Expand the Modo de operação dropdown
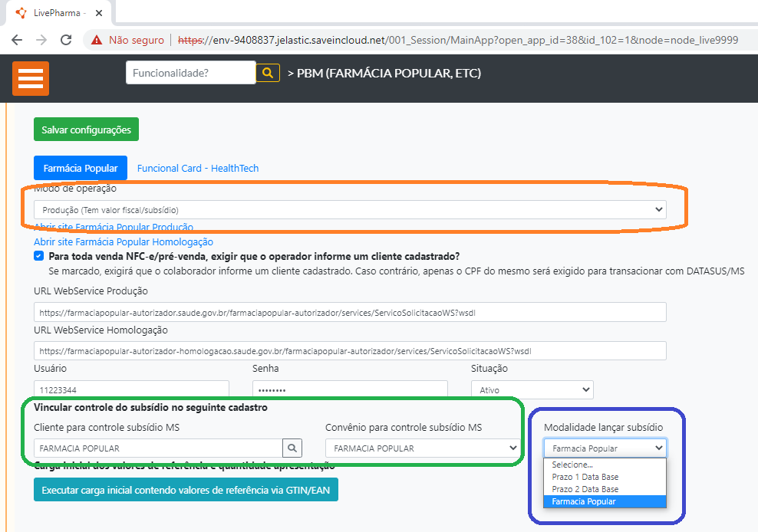This screenshot has height=532, width=758. tap(350, 209)
